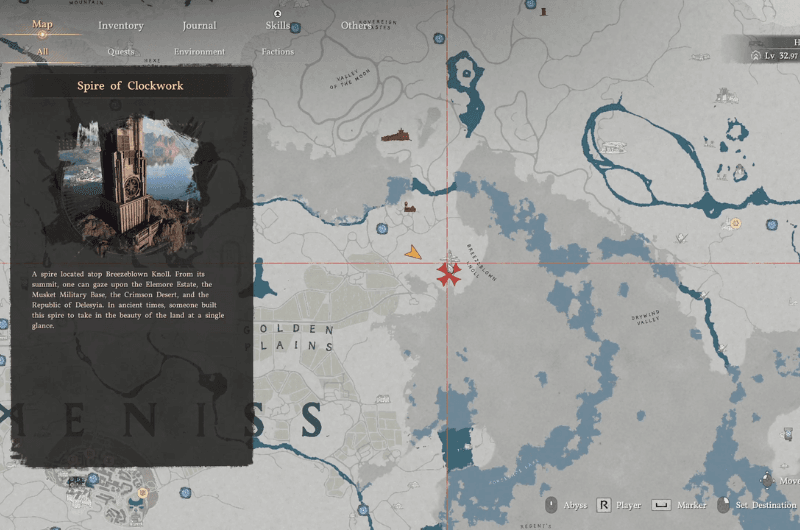
Task: Click the orange player arrow on map
Action: click(x=412, y=253)
